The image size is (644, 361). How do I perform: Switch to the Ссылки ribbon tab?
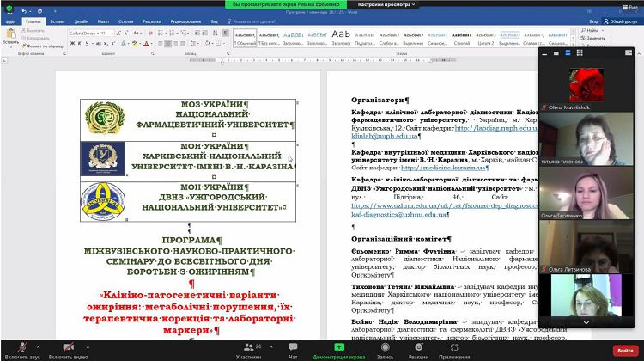click(x=125, y=21)
